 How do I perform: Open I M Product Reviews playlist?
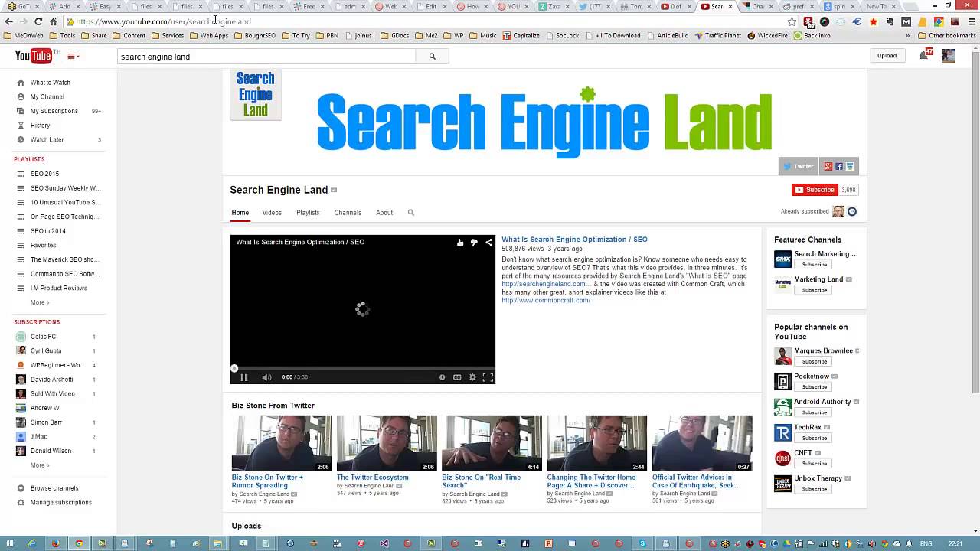pyautogui.click(x=58, y=288)
